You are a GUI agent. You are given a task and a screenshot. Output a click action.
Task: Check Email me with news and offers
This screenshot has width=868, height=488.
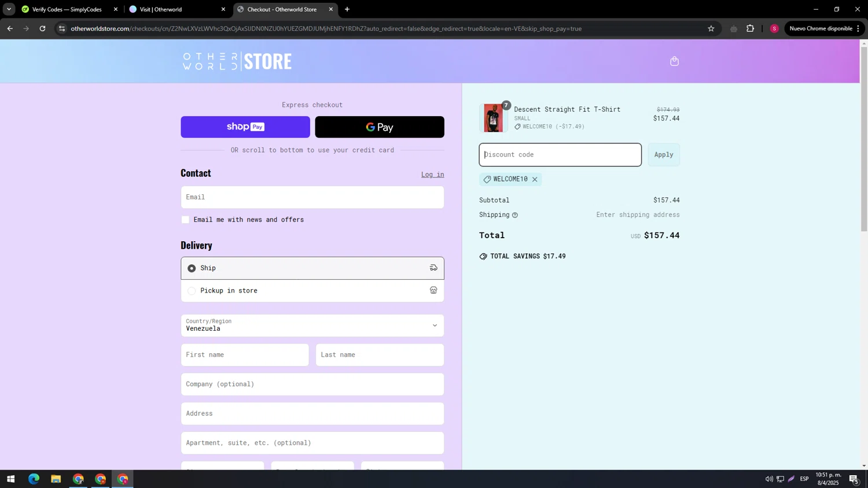(x=185, y=220)
